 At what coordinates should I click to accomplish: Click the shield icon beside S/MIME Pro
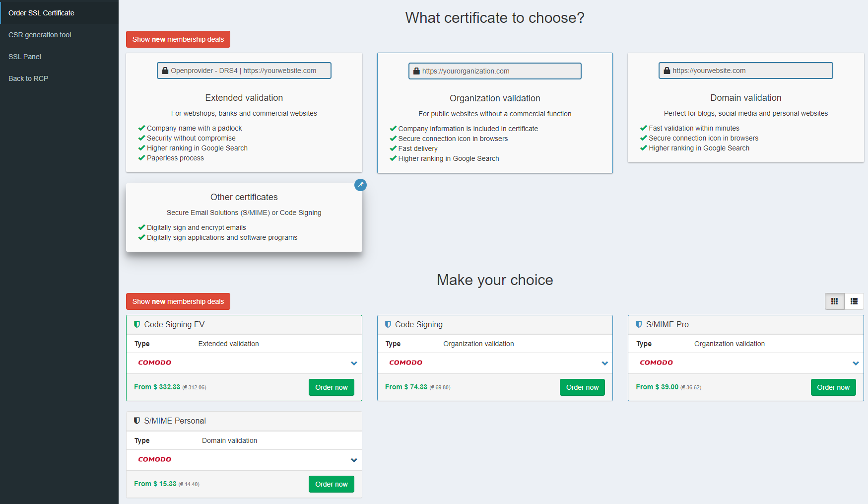639,324
